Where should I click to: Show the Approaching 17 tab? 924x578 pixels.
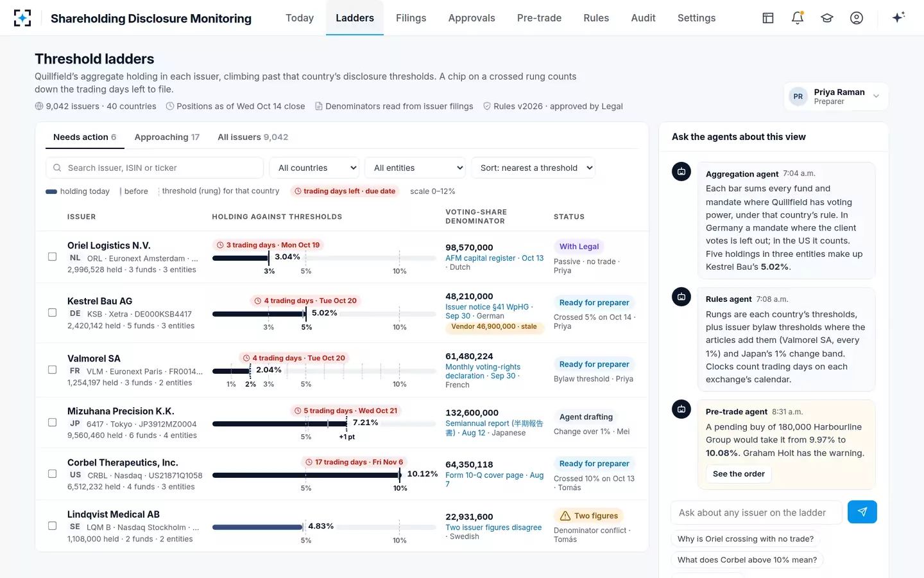pos(167,137)
